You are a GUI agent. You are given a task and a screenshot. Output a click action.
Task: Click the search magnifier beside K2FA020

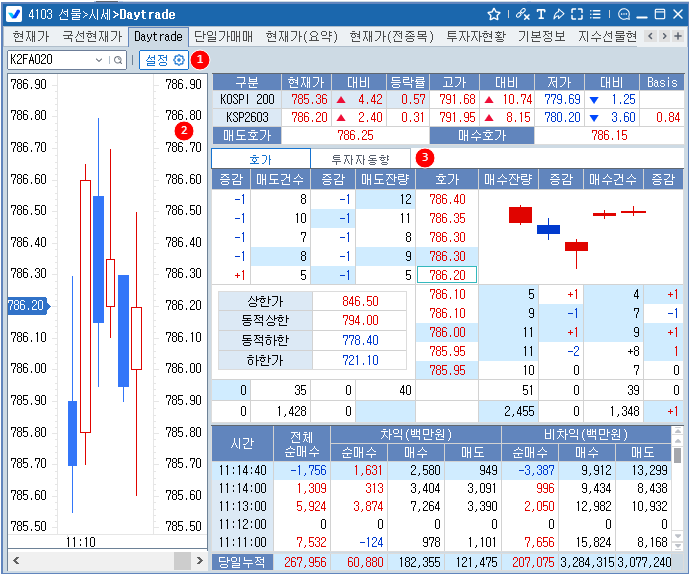tap(118, 60)
